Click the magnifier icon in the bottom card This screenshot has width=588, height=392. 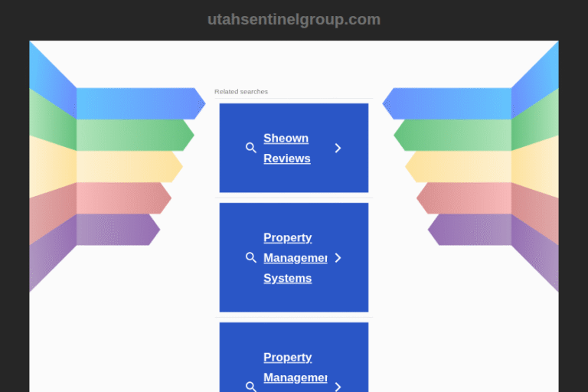(x=250, y=386)
